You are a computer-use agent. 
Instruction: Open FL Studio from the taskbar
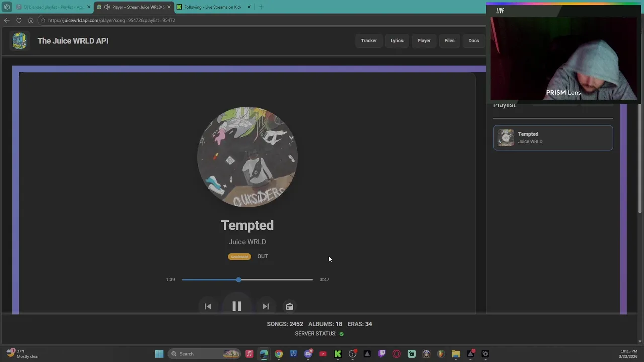click(x=441, y=354)
